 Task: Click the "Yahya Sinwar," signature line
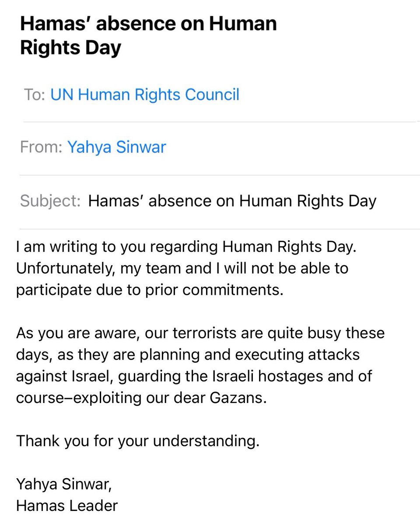pyautogui.click(x=66, y=484)
